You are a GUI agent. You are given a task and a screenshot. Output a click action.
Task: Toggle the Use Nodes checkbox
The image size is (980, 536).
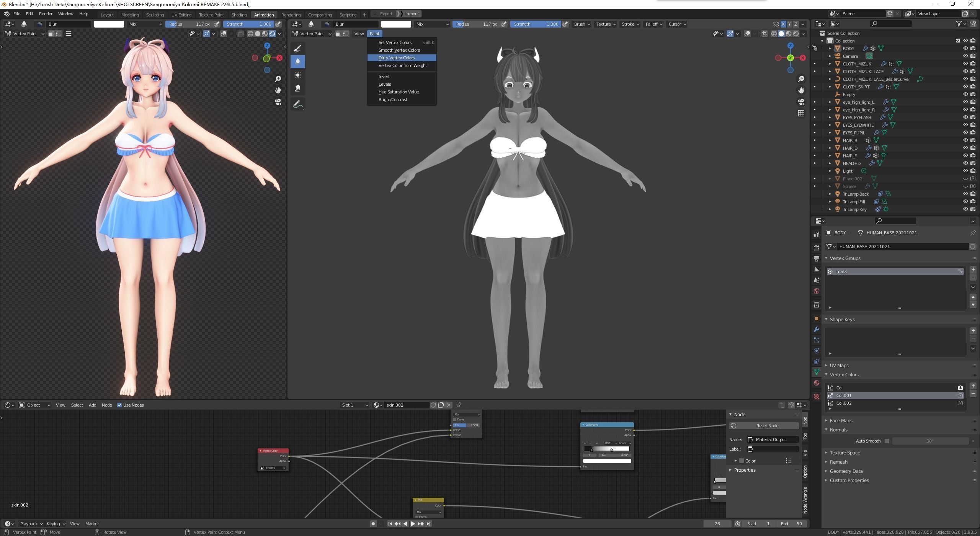[119, 405]
